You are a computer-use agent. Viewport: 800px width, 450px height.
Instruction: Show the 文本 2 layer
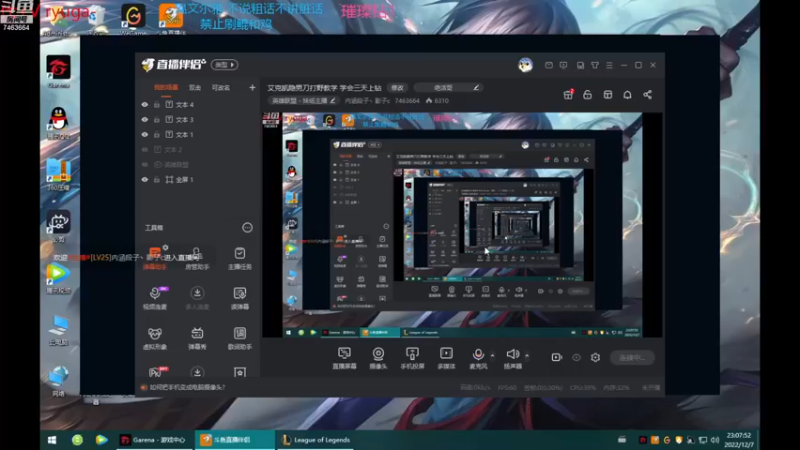tap(145, 149)
